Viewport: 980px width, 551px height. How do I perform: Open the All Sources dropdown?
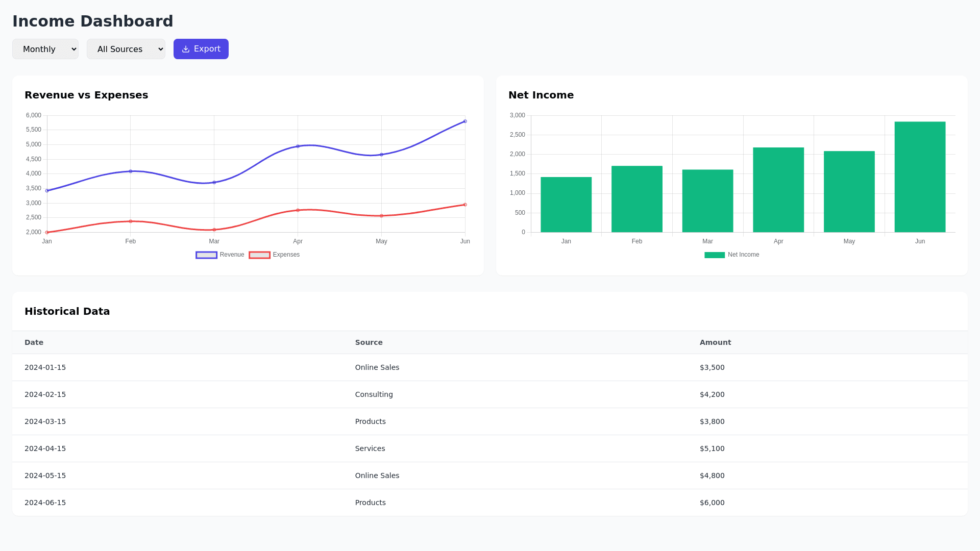126,49
